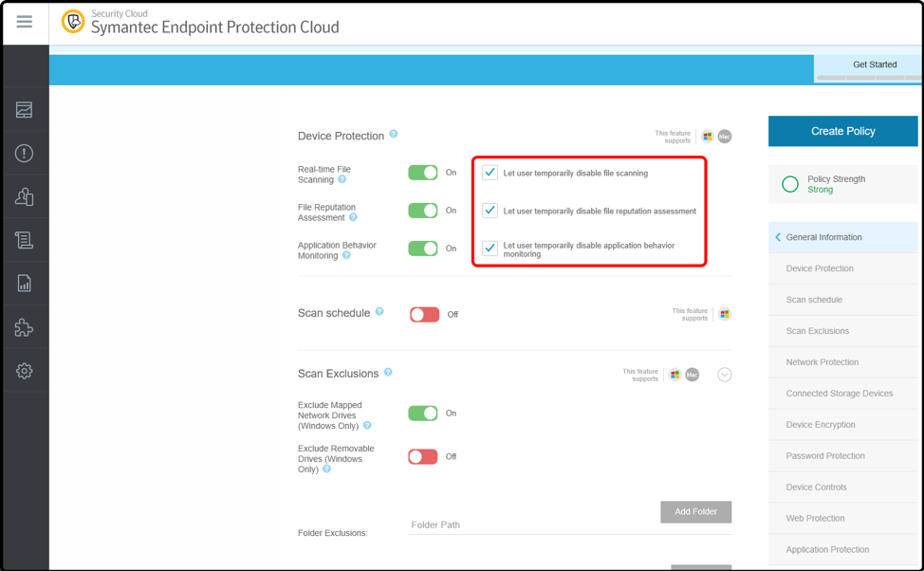
Task: Enable Exclude Removable Drives switch
Action: pos(423,456)
